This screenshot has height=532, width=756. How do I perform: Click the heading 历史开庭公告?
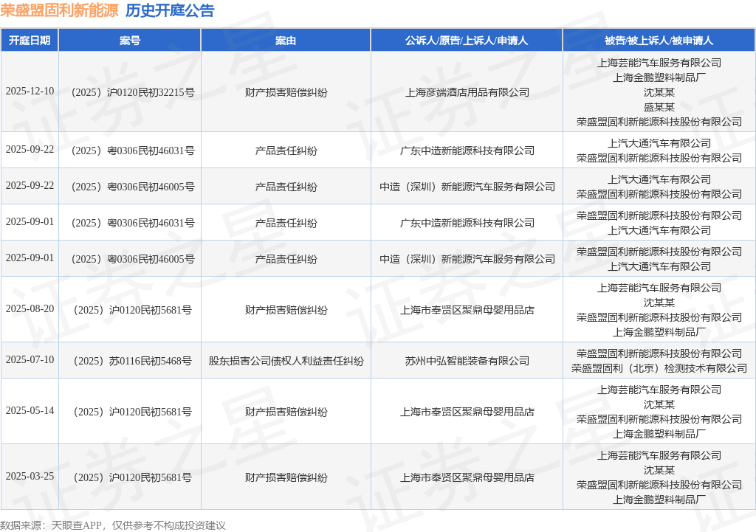pos(170,10)
